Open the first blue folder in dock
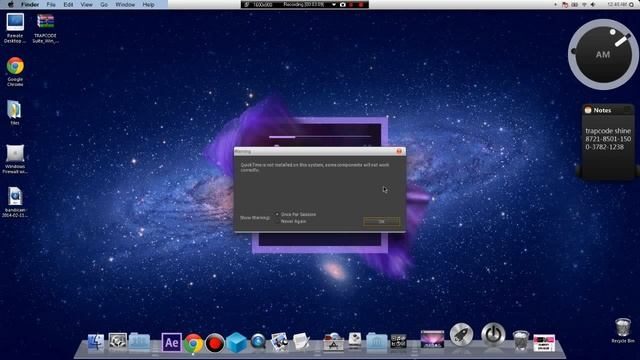The height and width of the screenshot is (360, 640). (x=139, y=342)
